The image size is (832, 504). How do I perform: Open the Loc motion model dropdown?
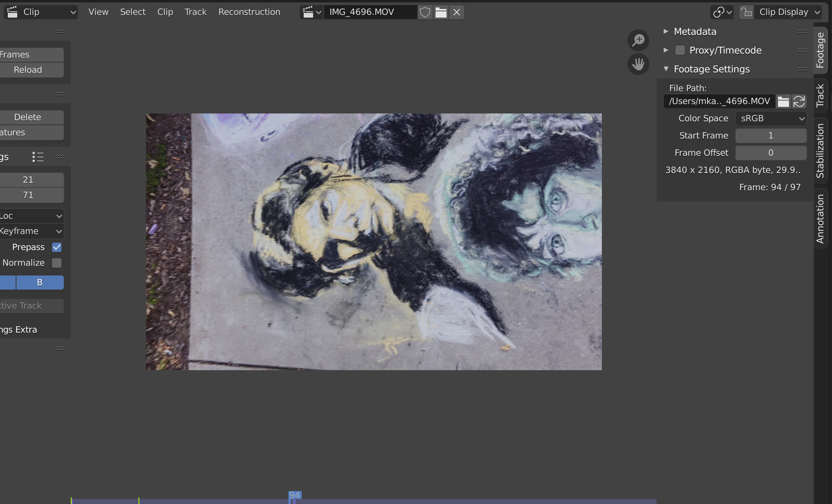pos(32,216)
